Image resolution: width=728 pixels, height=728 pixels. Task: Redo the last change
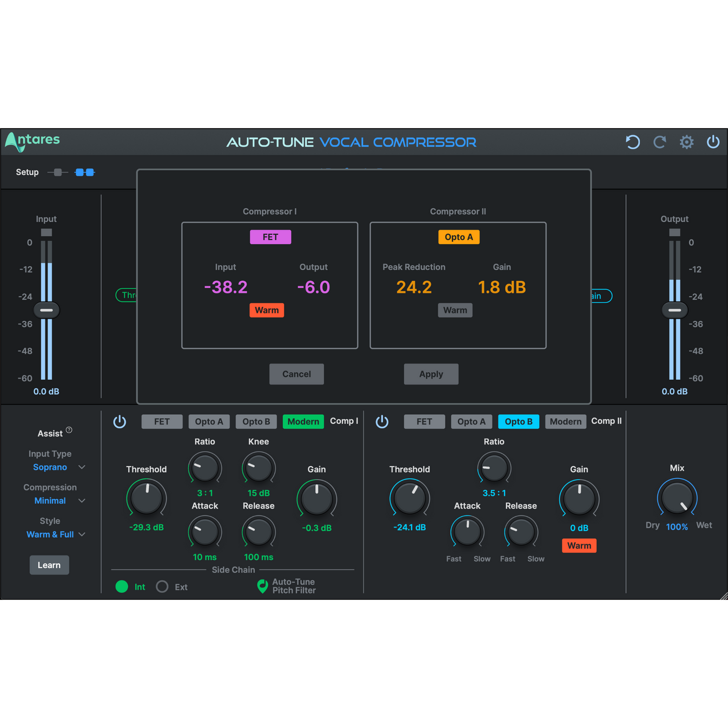659,142
